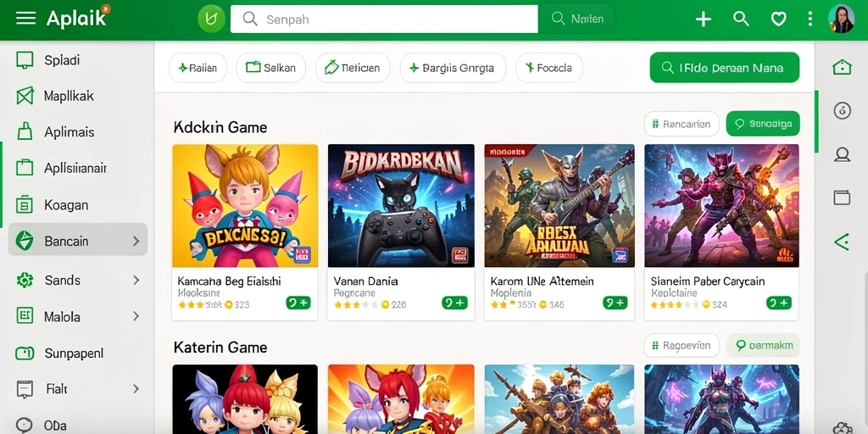Click the Aplaik logo text

click(x=76, y=19)
